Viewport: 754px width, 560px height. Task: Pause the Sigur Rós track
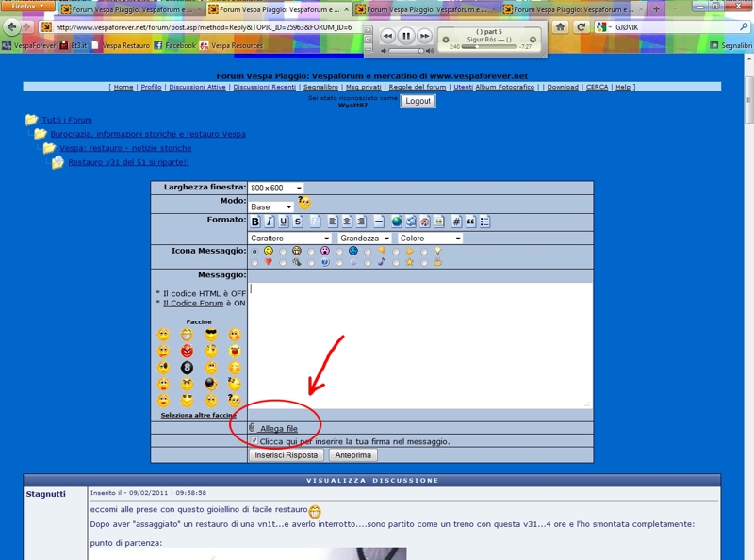click(406, 36)
